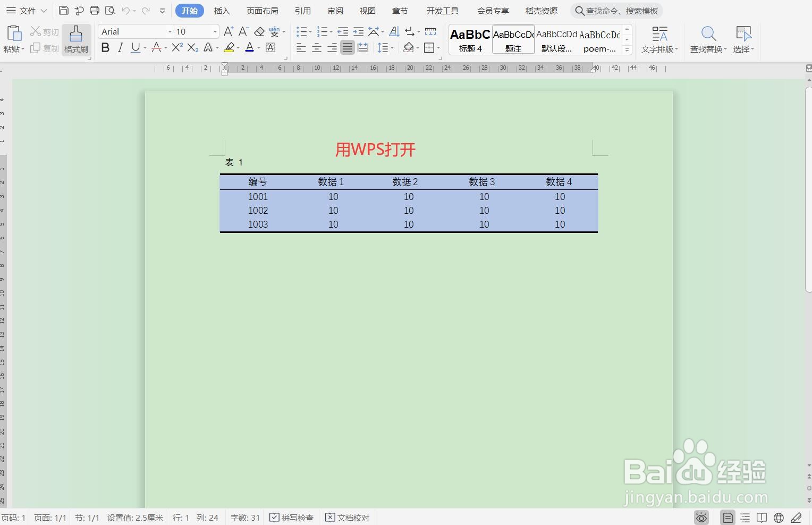The image size is (812, 525).
Task: Toggle spell check (拼写检查)
Action: coord(291,518)
